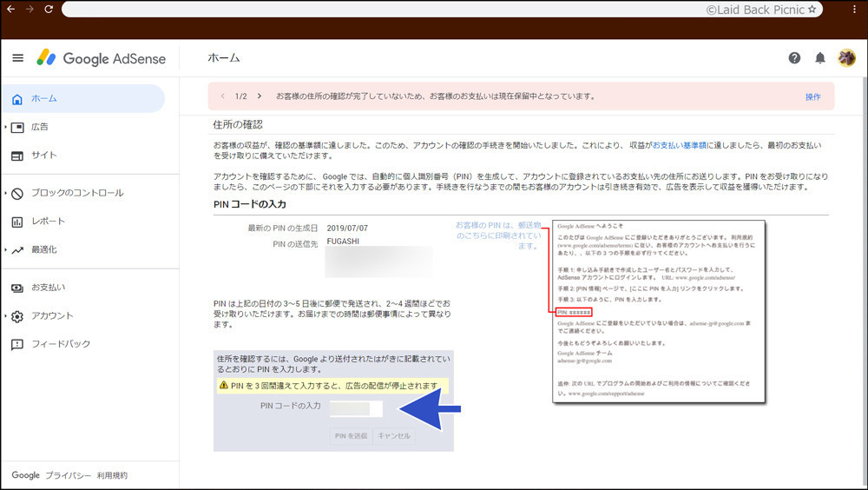Expand the ブロックのコントロール section
The height and width of the screenshot is (490, 868).
(5, 193)
